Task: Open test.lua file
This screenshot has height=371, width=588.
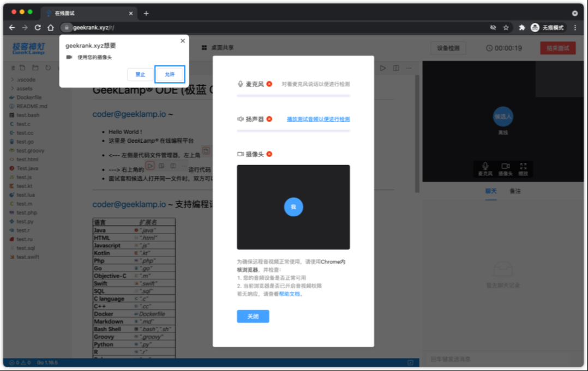Action: coord(26,194)
